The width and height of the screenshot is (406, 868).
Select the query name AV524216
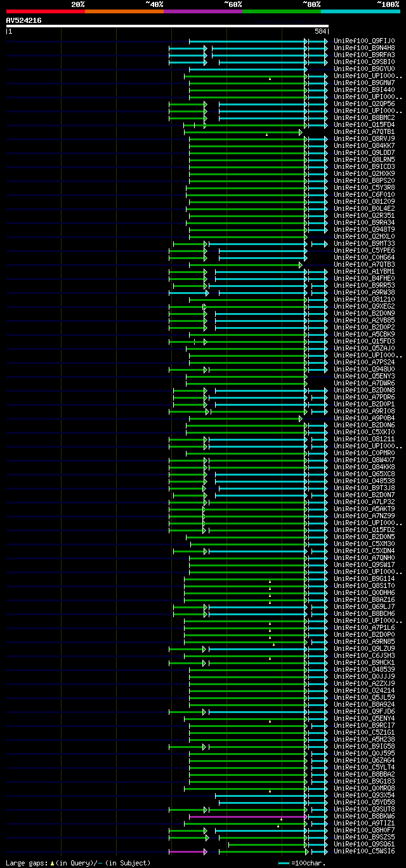(x=24, y=20)
